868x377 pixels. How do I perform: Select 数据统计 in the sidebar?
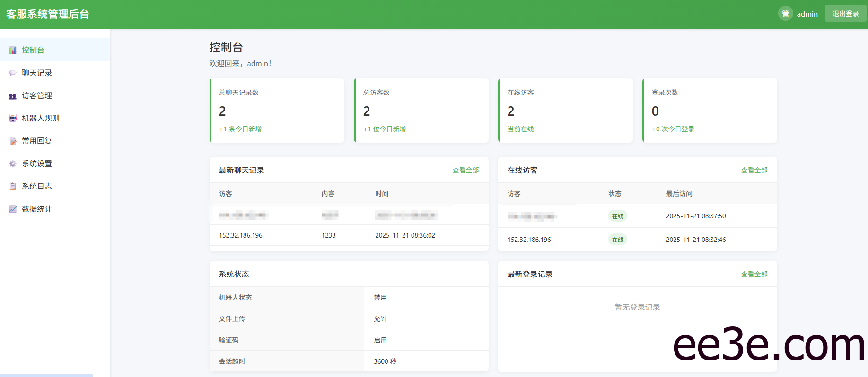(37, 209)
